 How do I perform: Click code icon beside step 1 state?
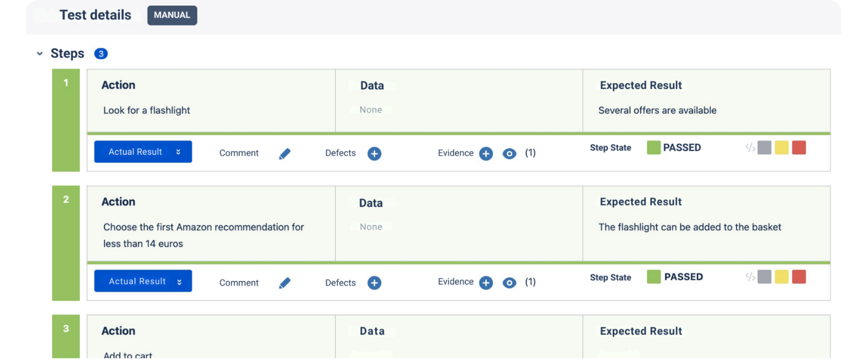click(750, 148)
